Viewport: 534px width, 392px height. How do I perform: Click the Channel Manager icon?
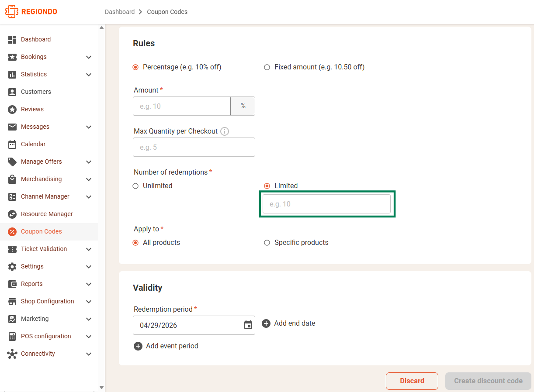(x=12, y=196)
